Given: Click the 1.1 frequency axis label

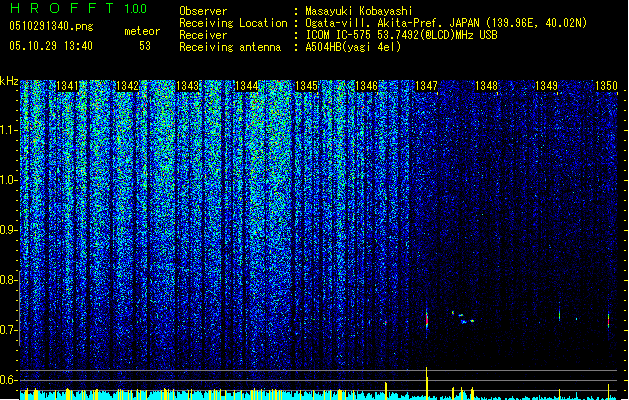Looking at the screenshot, I should tap(9, 130).
